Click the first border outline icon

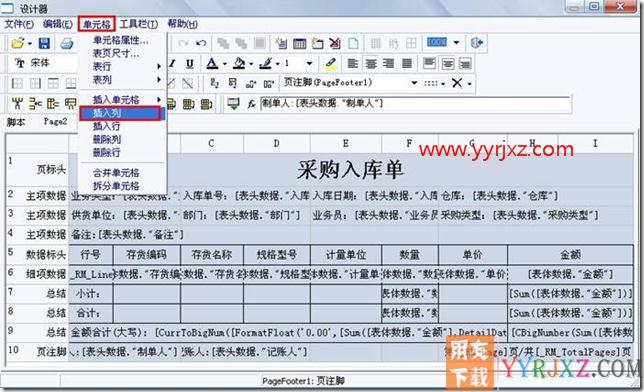click(x=17, y=83)
